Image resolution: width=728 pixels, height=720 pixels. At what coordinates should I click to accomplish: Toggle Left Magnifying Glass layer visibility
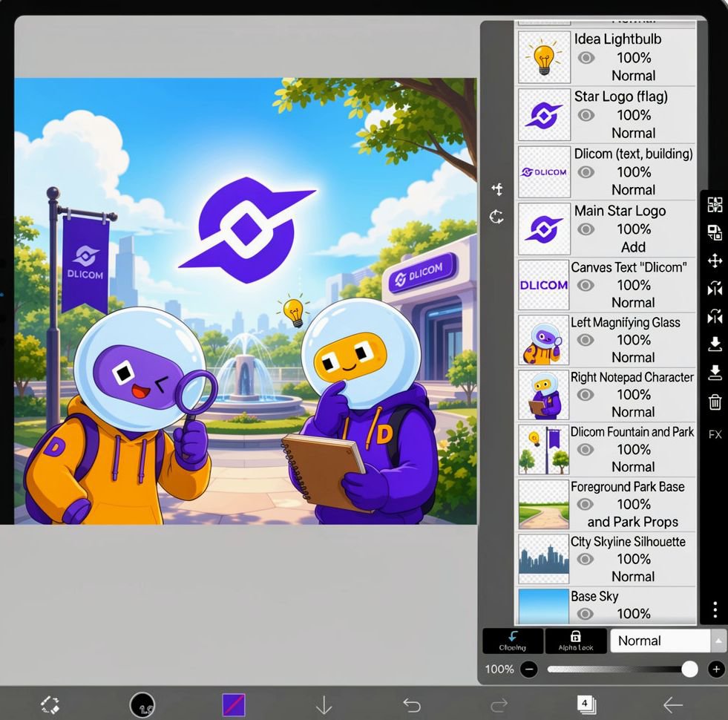[586, 340]
